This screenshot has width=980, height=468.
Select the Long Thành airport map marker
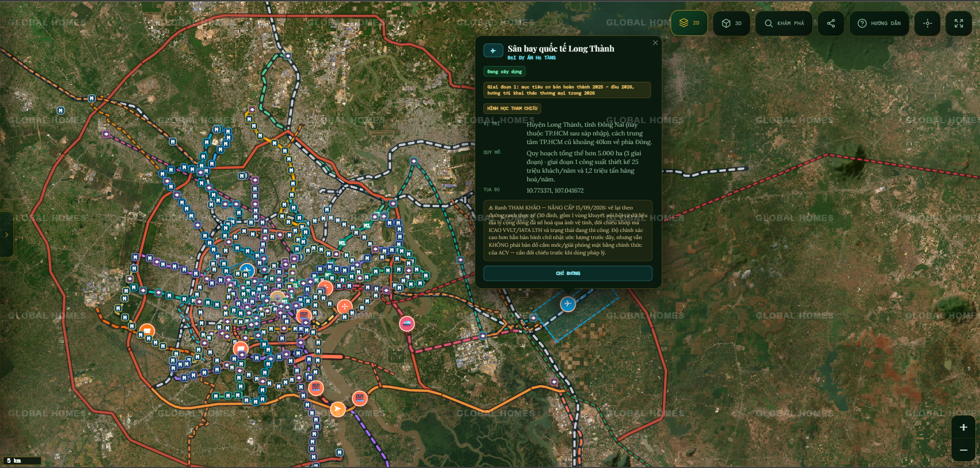pyautogui.click(x=567, y=304)
